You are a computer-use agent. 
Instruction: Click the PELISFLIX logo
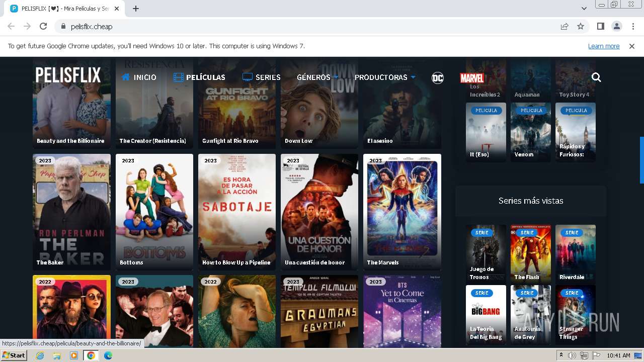click(68, 75)
